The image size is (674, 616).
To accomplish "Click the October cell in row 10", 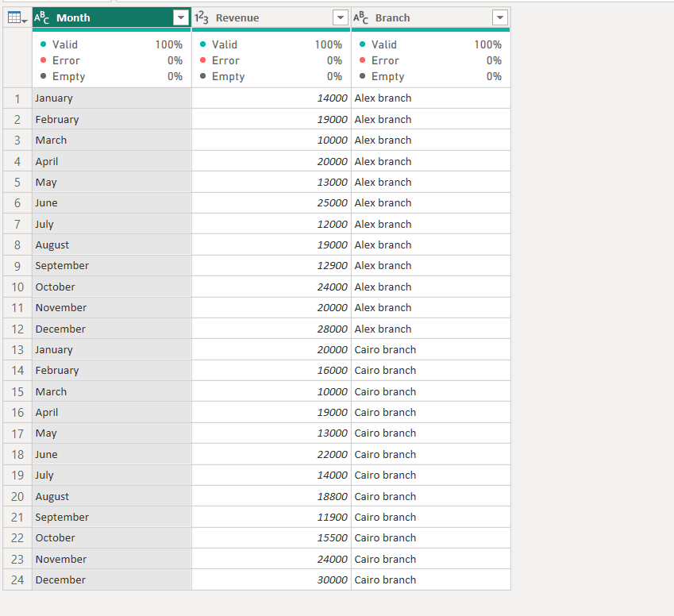I will pyautogui.click(x=112, y=287).
